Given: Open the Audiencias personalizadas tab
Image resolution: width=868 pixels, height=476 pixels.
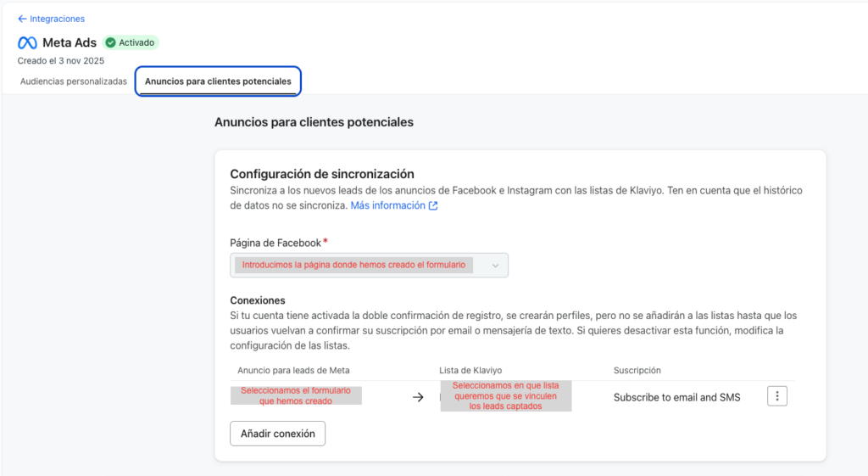Looking at the screenshot, I should tap(74, 81).
